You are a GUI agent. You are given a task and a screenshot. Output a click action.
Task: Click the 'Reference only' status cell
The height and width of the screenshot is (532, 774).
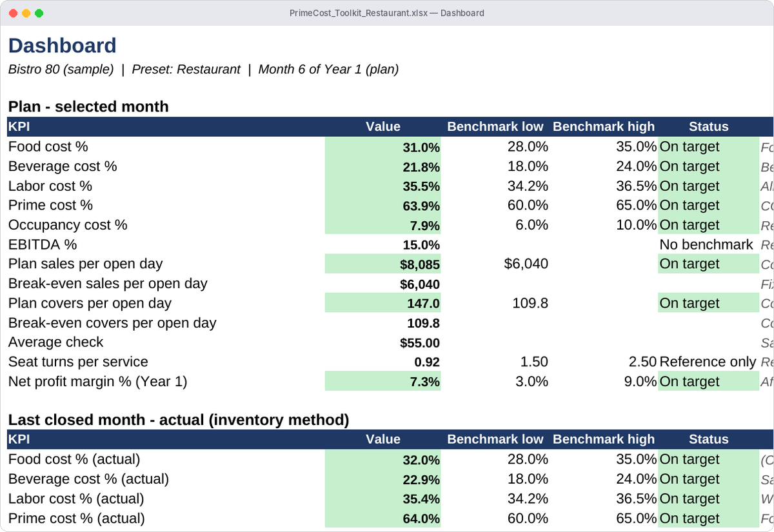coord(708,362)
